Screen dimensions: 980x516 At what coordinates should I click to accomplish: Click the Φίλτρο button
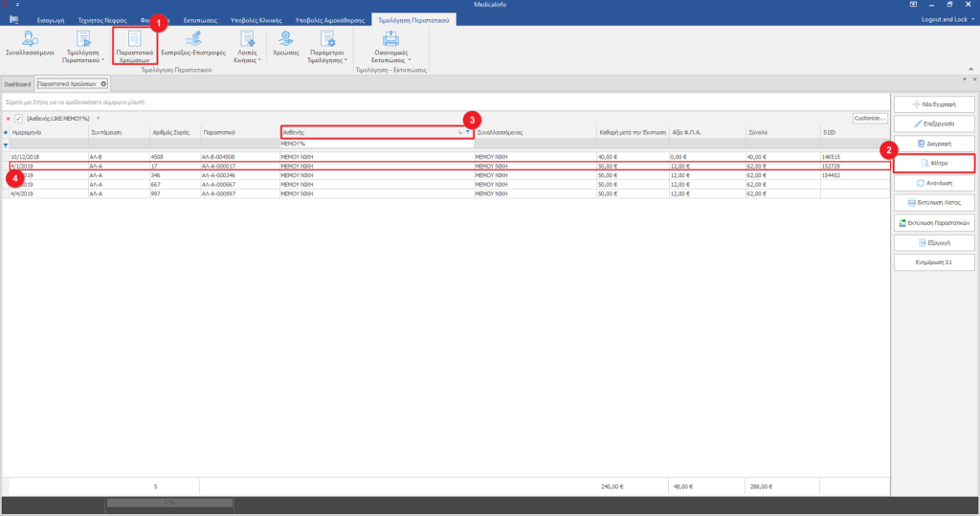coord(933,164)
